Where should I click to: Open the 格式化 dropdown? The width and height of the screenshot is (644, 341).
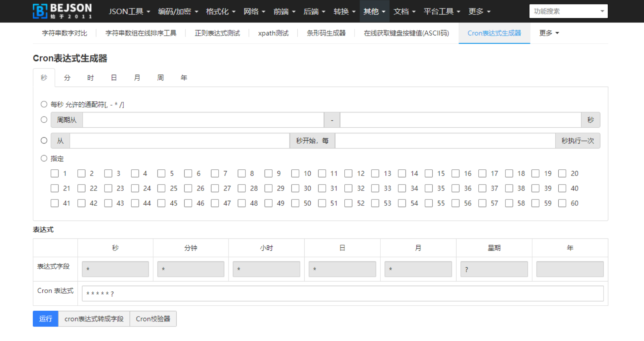click(221, 12)
